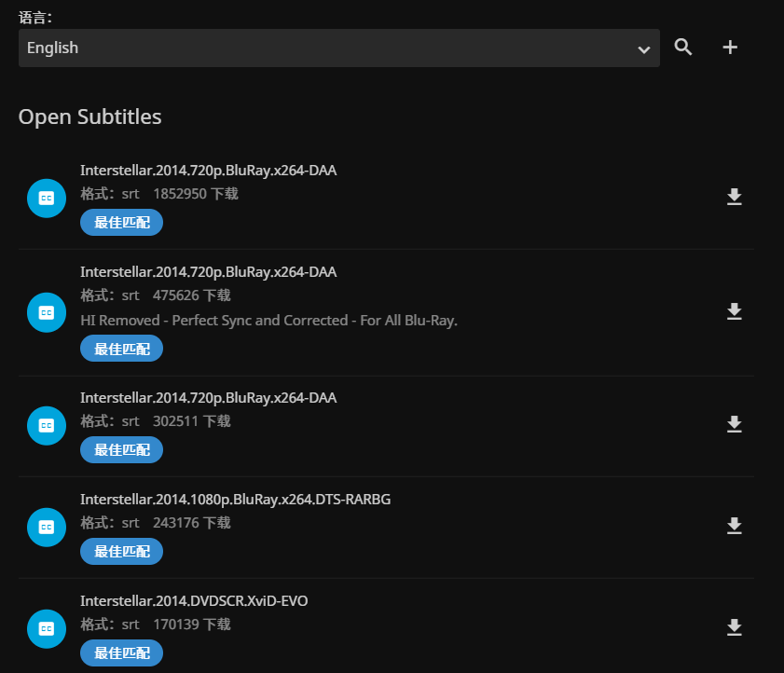This screenshot has height=673, width=784.
Task: Select Interstellar.2014.1080p.BluRay.x264.DTS-RARBG title
Action: pos(235,500)
